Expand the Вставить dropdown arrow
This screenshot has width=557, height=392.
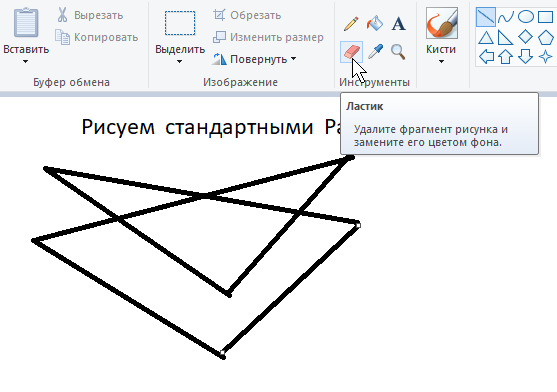click(x=25, y=61)
